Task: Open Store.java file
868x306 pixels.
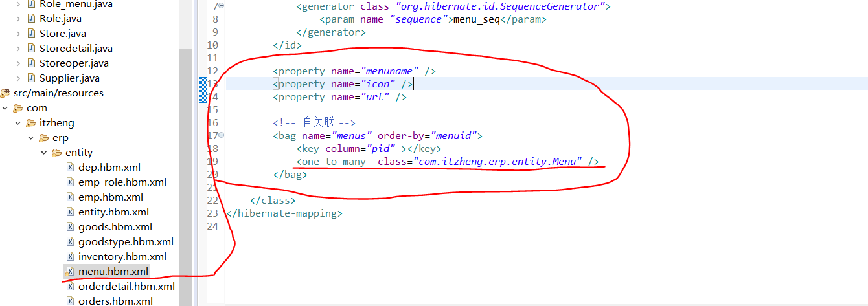Action: pos(62,34)
